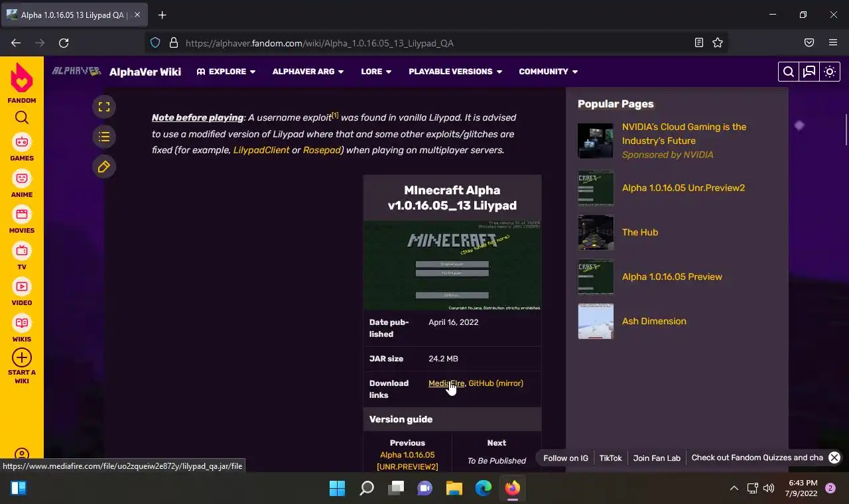849x504 pixels.
Task: Open the table of contents list icon
Action: (104, 137)
